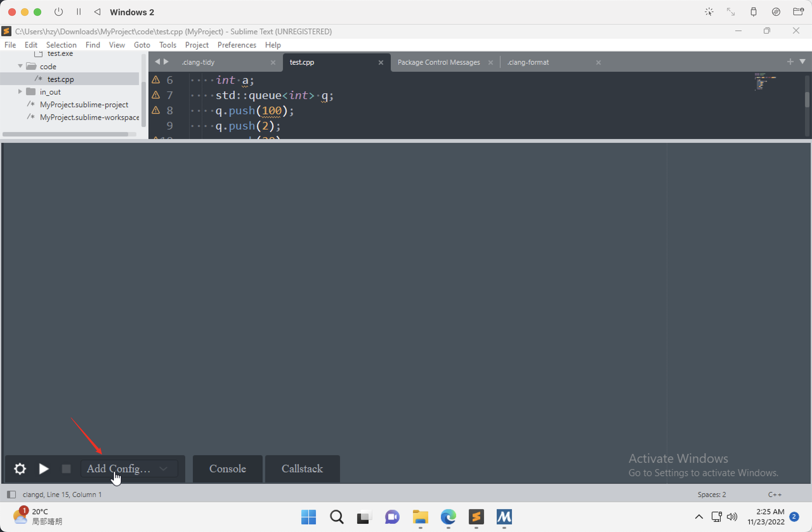Start debugging with the play icon
812x532 pixels.
click(x=44, y=469)
